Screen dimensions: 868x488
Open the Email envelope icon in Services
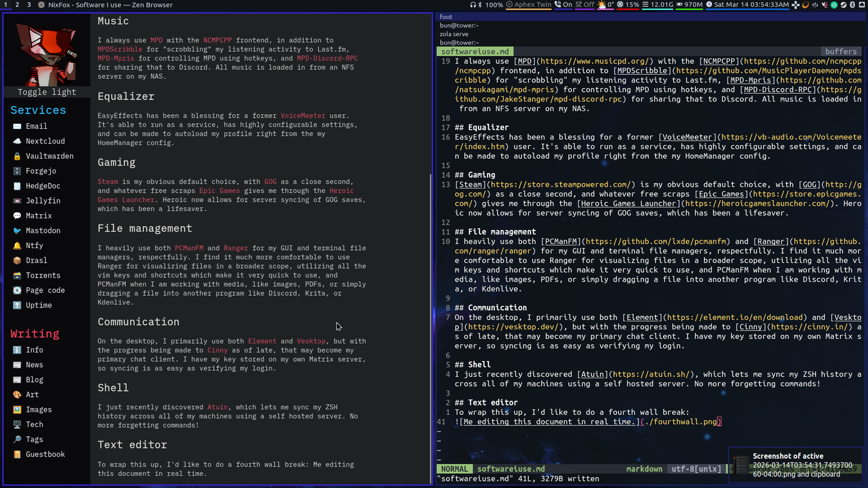(17, 126)
